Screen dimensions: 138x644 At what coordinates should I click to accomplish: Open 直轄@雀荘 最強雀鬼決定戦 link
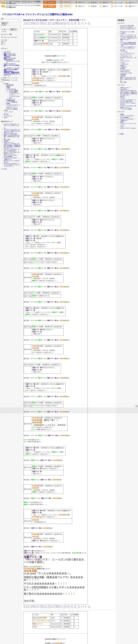11,72
